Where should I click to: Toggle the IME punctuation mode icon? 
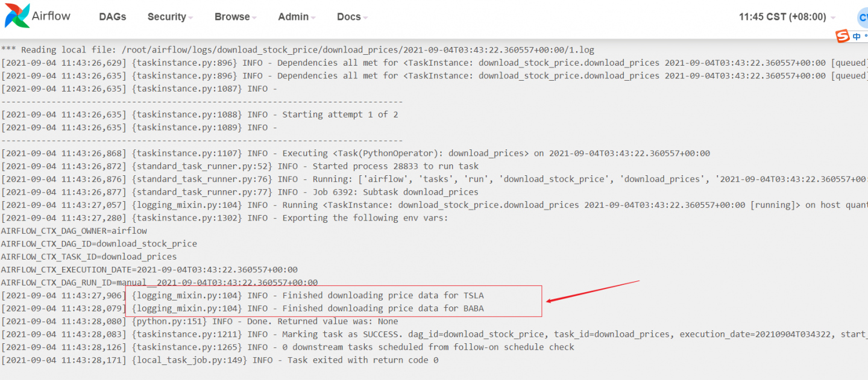pos(866,37)
